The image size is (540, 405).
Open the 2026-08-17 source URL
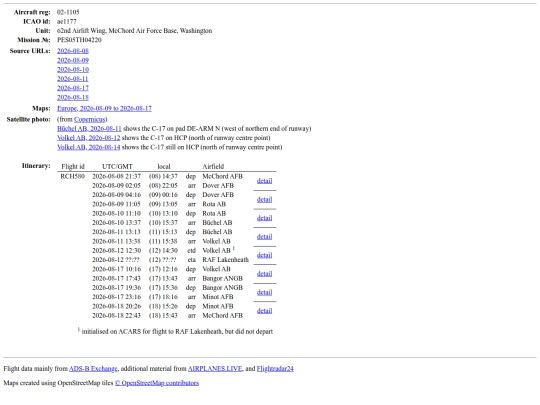click(73, 88)
